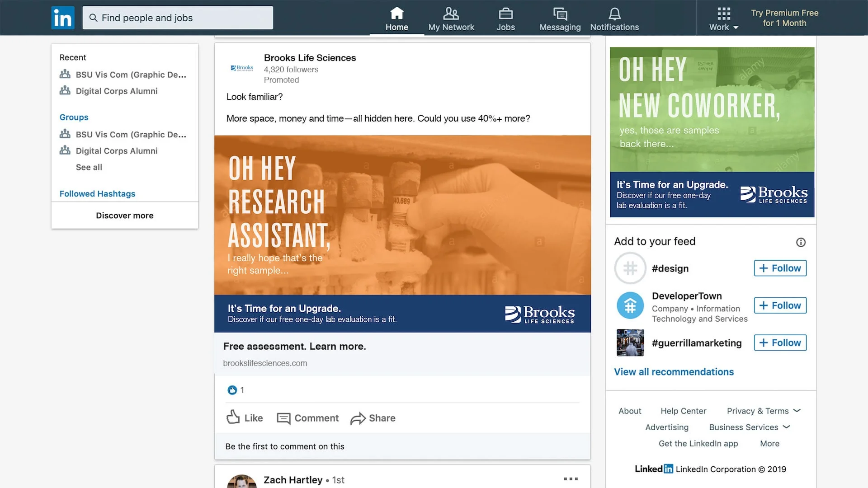Image resolution: width=868 pixels, height=488 pixels.
Task: Click Be the first to comment on this
Action: coord(285,446)
